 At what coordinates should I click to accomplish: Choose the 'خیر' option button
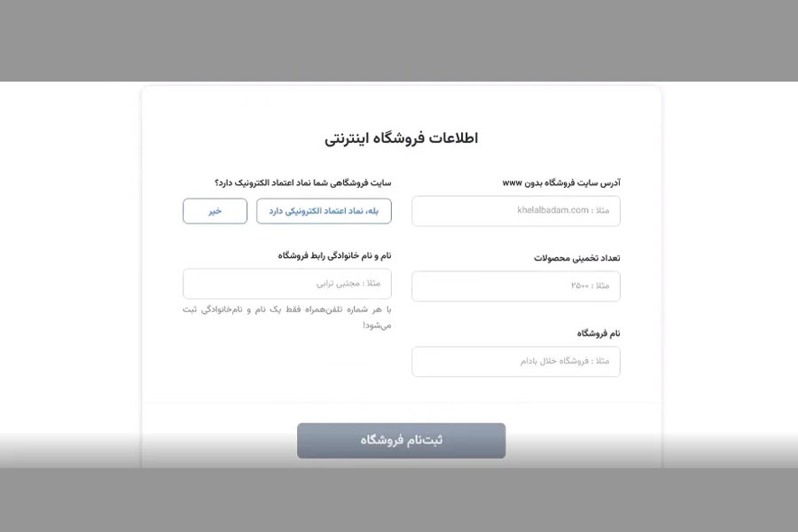215,211
